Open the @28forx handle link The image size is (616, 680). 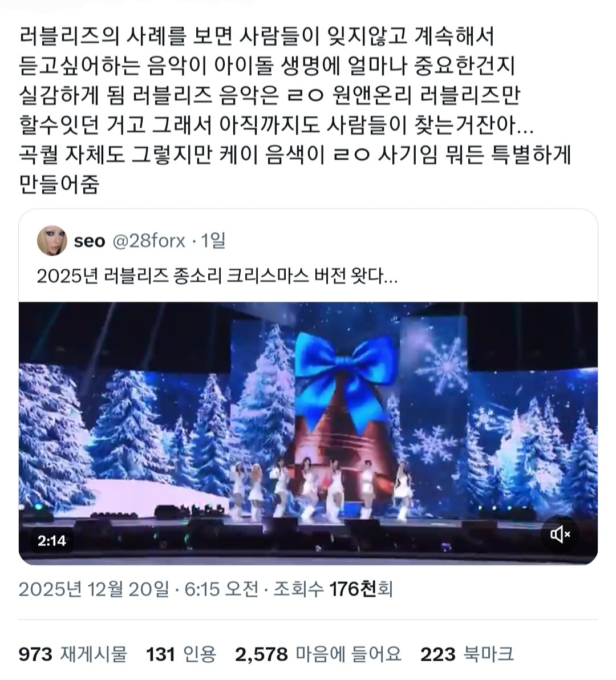click(149, 241)
